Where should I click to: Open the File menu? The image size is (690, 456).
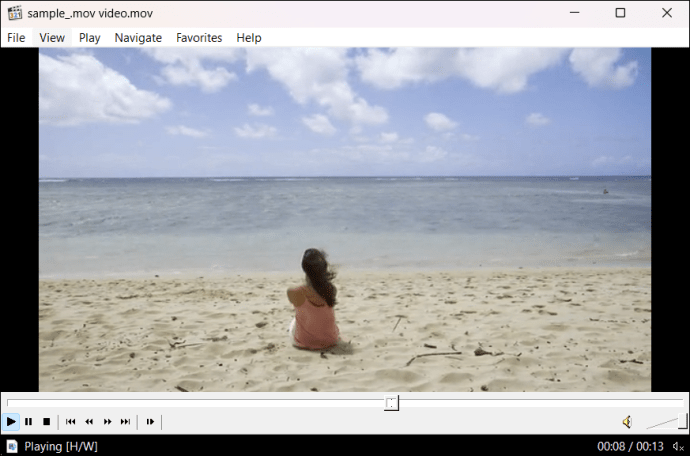16,38
